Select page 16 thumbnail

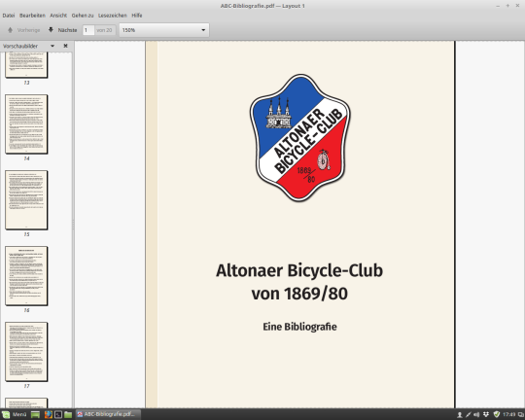point(26,276)
